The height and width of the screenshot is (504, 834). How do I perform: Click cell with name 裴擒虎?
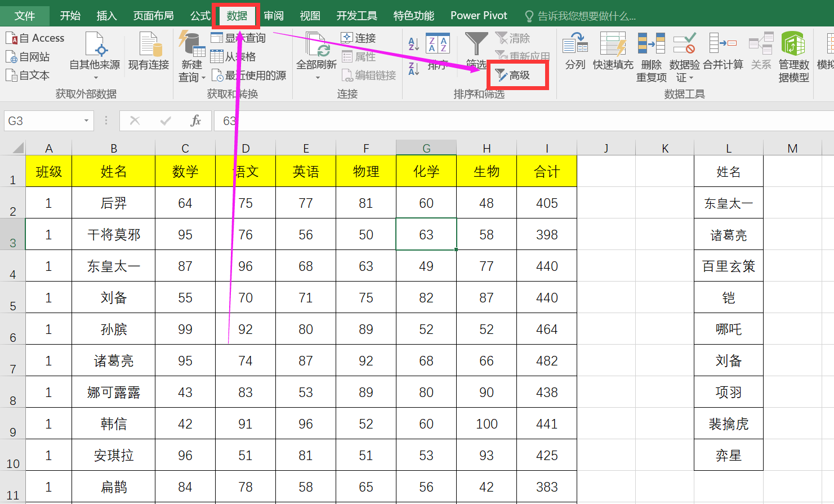[x=729, y=423]
